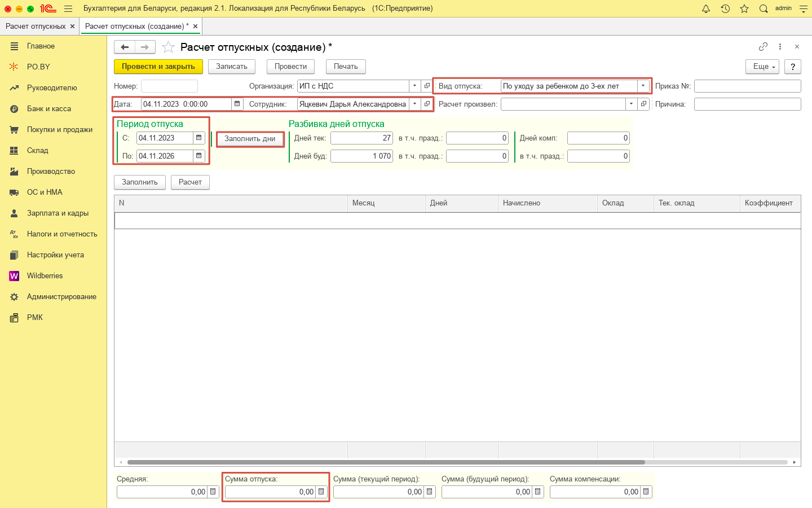Expand the Вид отпуска dropdown
812x508 pixels.
pyautogui.click(x=643, y=86)
